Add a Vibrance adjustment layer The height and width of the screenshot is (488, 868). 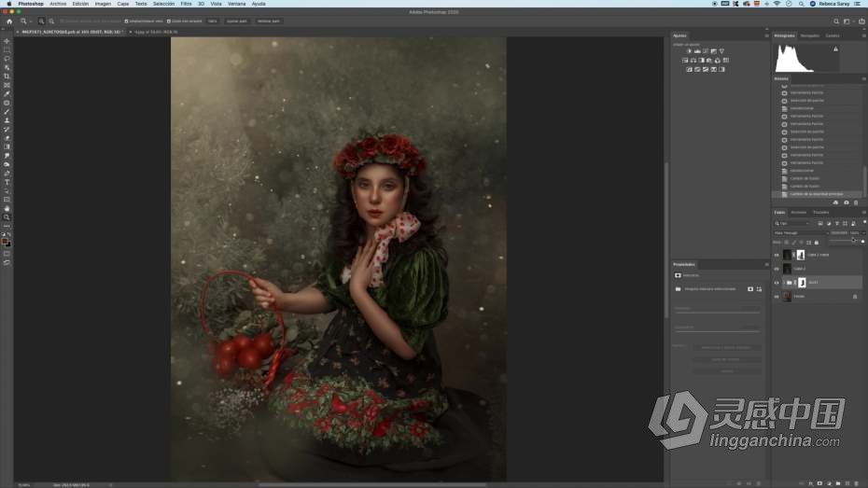click(x=721, y=51)
